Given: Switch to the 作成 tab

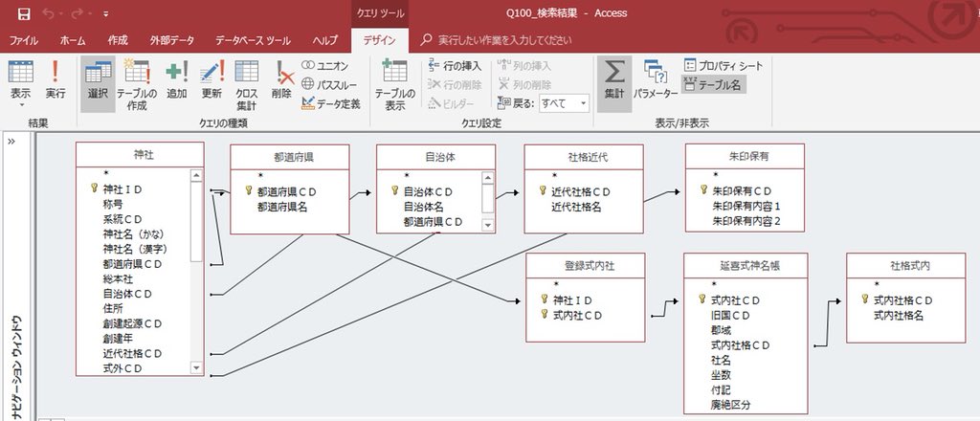Looking at the screenshot, I should tap(118, 40).
